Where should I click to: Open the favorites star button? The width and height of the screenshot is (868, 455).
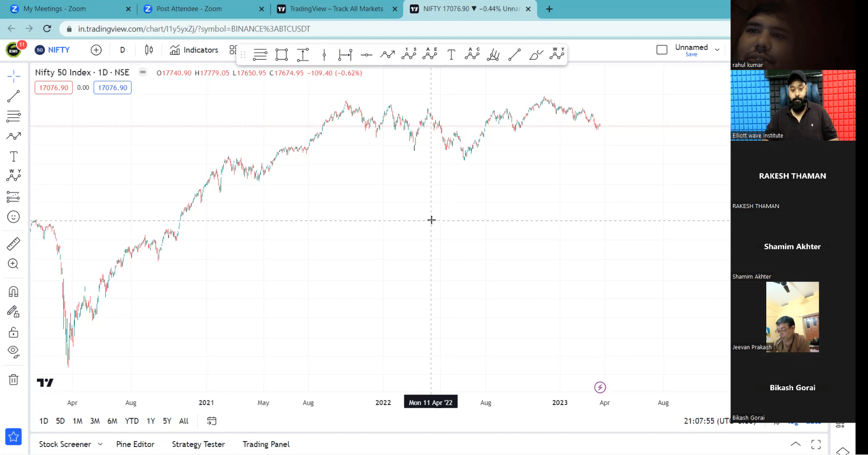click(13, 437)
